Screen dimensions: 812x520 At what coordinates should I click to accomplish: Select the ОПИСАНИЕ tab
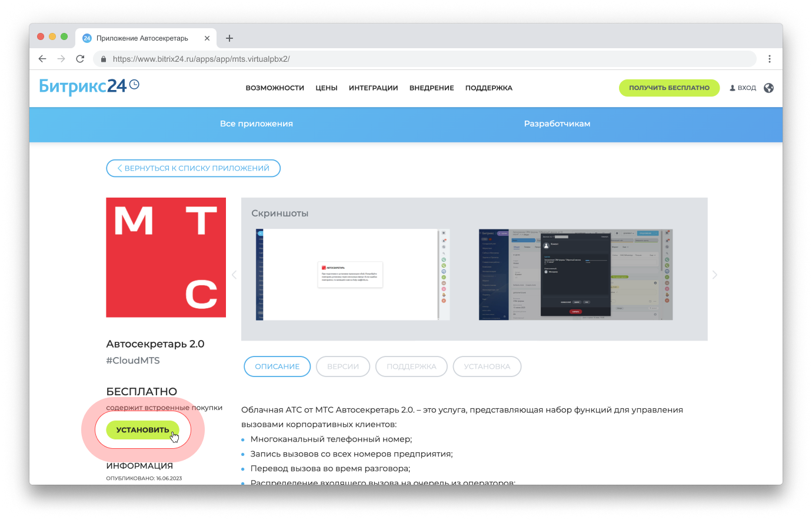pyautogui.click(x=277, y=366)
